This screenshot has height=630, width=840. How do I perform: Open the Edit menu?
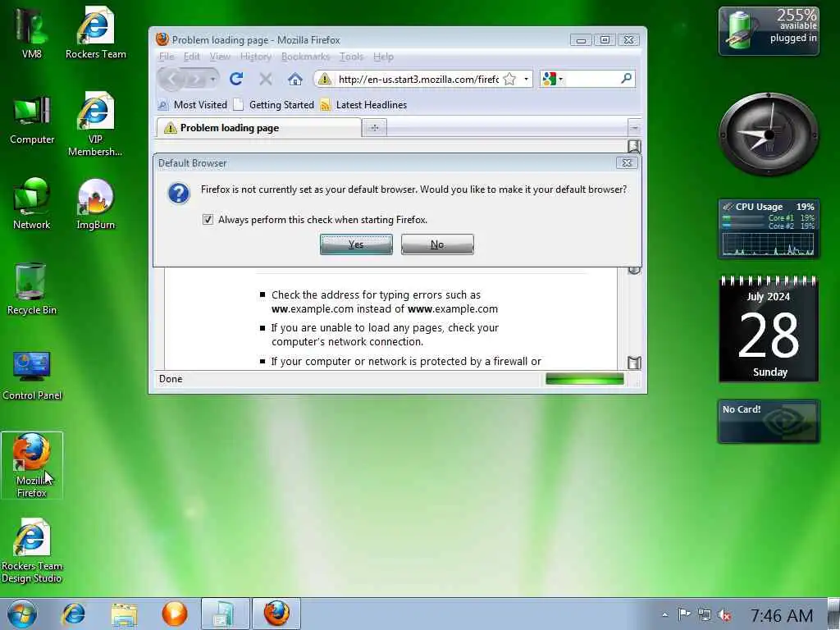point(191,57)
